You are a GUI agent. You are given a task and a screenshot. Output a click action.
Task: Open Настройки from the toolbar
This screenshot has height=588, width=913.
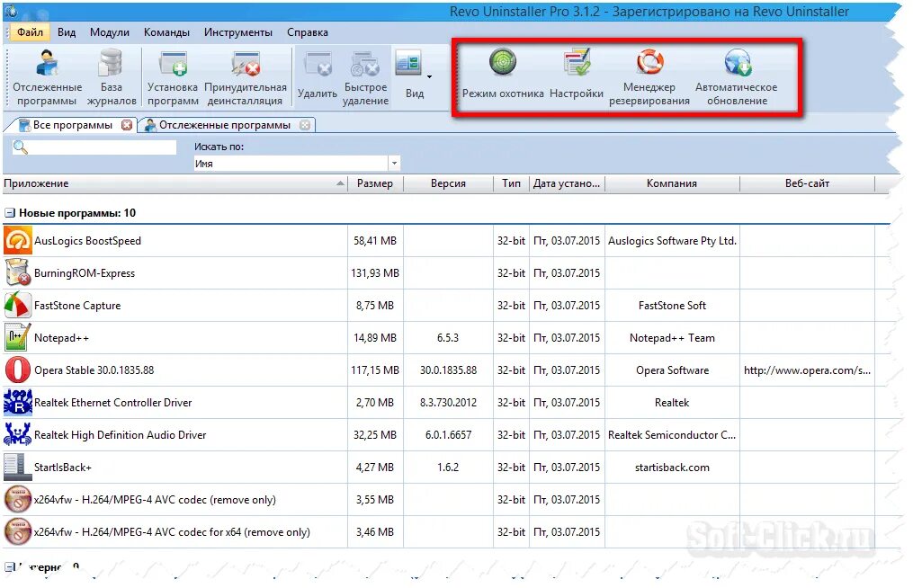coord(577,76)
